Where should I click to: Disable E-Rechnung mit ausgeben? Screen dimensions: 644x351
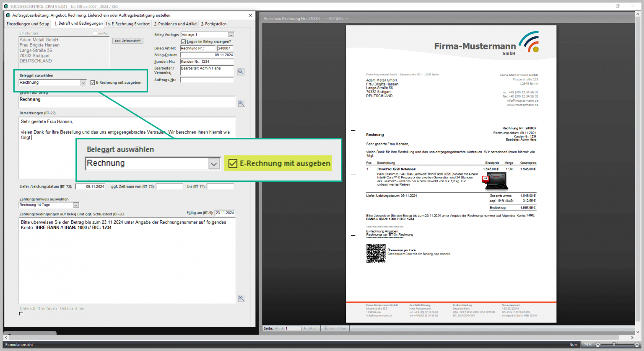coord(93,82)
